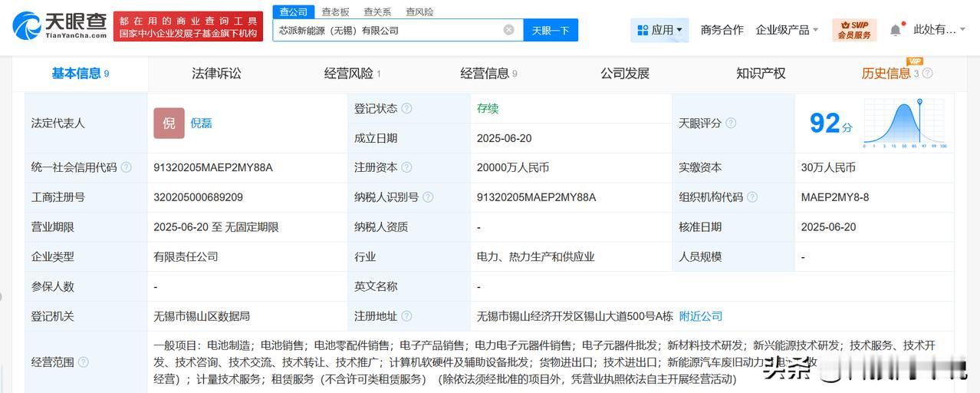Click help icon next to 组织机构代码
The image size is (980, 393).
[752, 197]
